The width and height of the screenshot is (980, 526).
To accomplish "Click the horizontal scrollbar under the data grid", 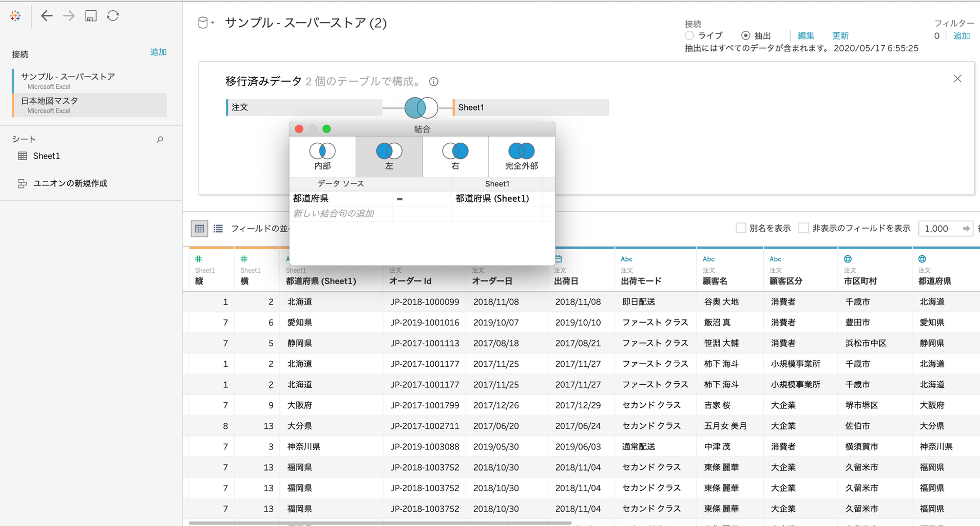I will (380, 523).
